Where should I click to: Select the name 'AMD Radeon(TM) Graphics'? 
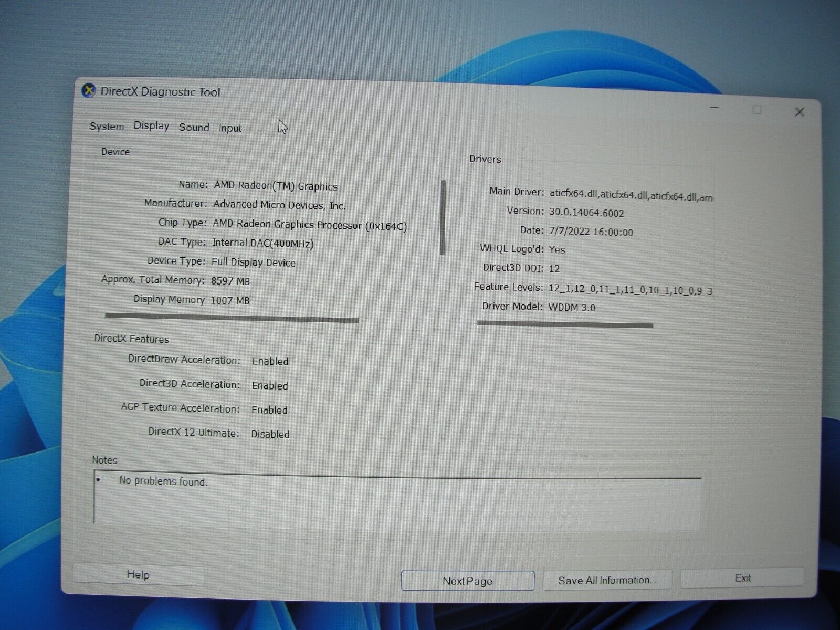click(276, 186)
